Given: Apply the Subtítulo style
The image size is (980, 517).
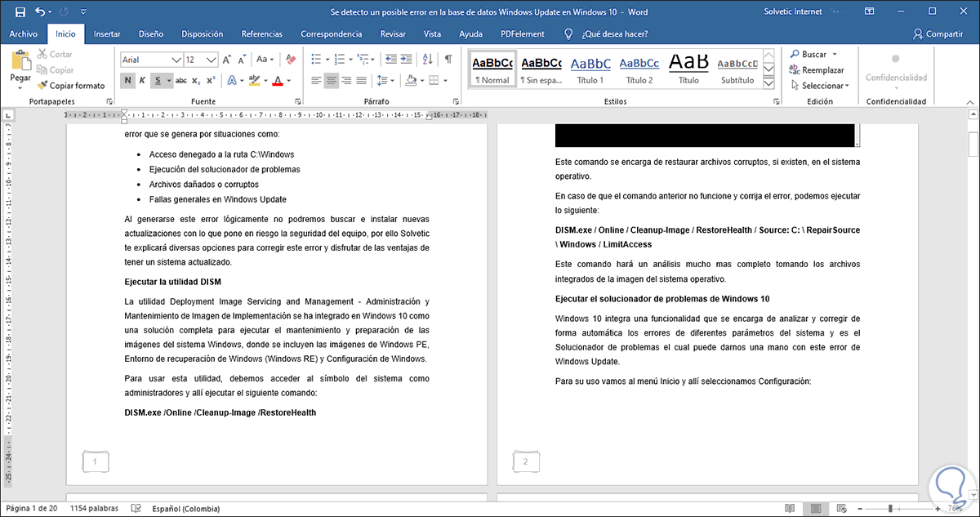Looking at the screenshot, I should coord(737,70).
